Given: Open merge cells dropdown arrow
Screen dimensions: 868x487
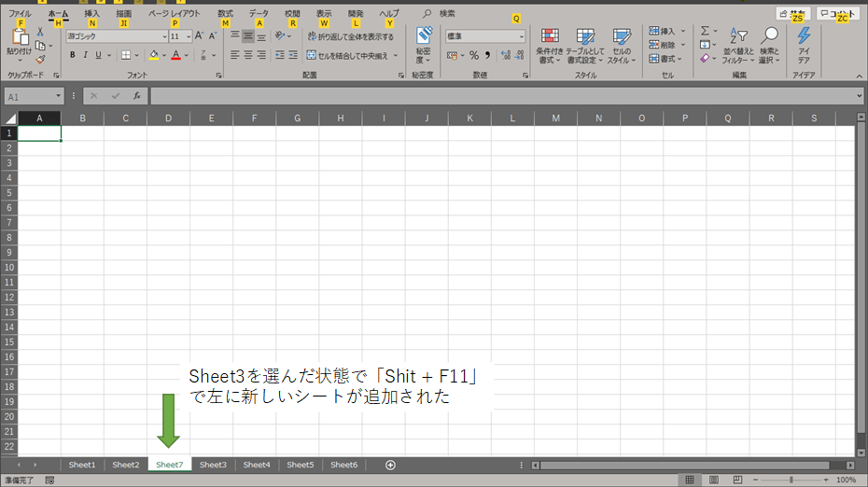Looking at the screenshot, I should point(395,55).
